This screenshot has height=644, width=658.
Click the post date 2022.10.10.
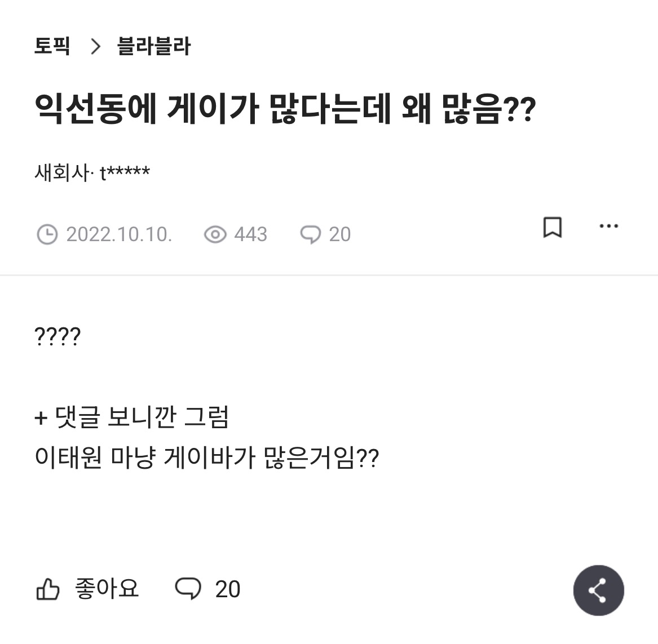click(x=119, y=234)
